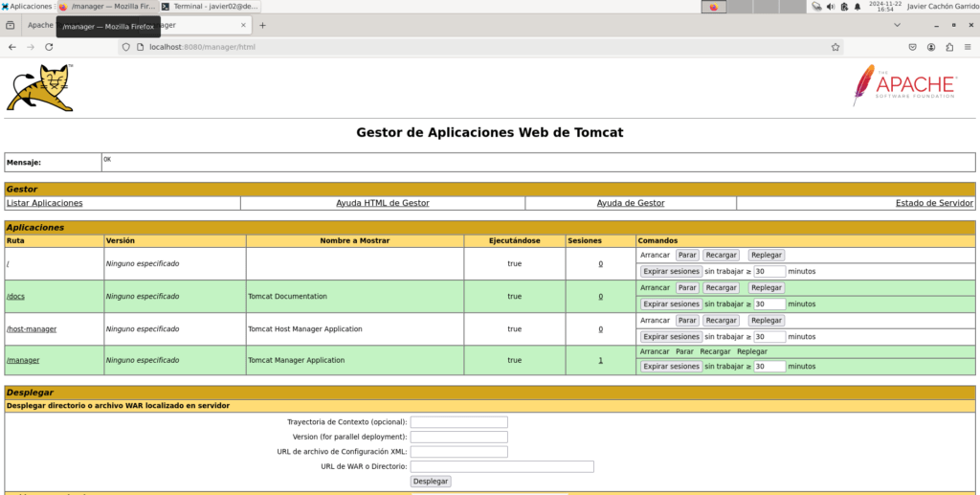The height and width of the screenshot is (495, 980).
Task: Undeploy /docs with the Replegar button
Action: [x=767, y=287]
